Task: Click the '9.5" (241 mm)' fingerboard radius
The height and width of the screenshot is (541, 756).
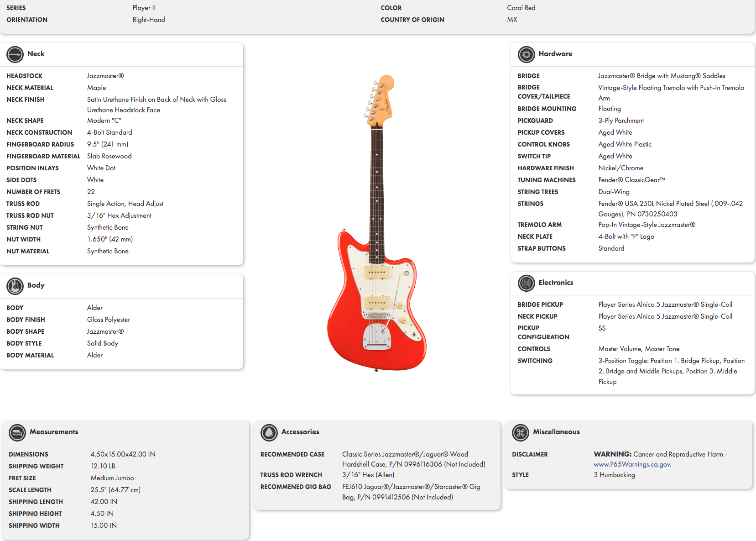Action: tap(108, 144)
